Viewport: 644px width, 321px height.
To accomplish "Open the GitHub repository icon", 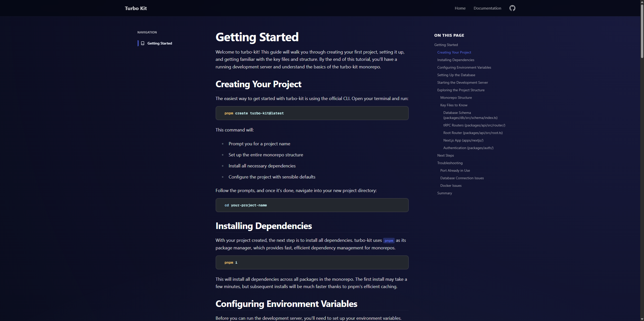I will click(512, 8).
